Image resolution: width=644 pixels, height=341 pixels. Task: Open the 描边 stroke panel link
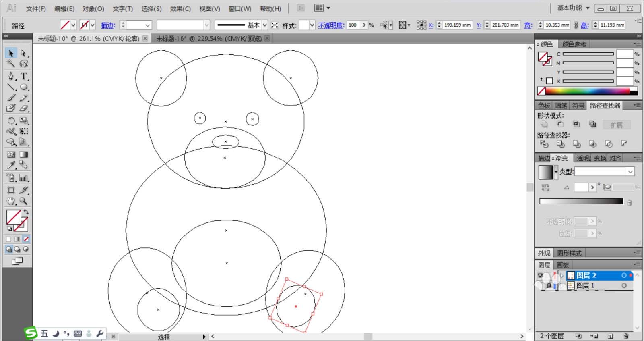(108, 25)
